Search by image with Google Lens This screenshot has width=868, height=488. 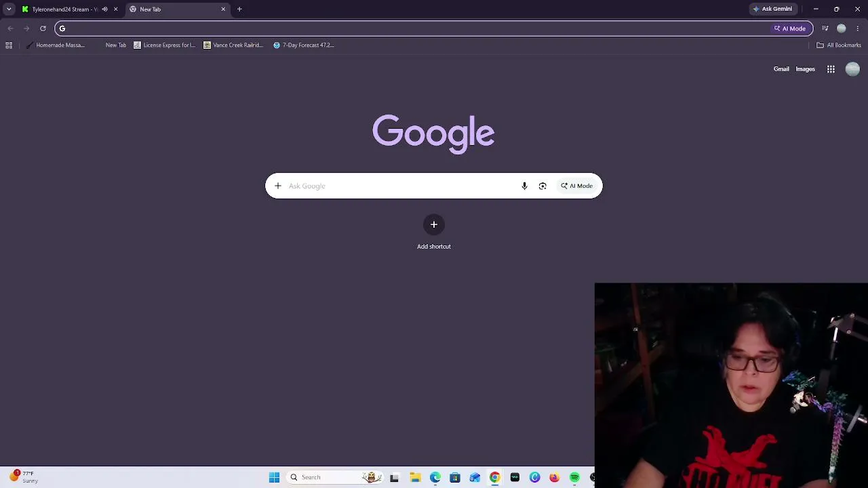tap(542, 186)
